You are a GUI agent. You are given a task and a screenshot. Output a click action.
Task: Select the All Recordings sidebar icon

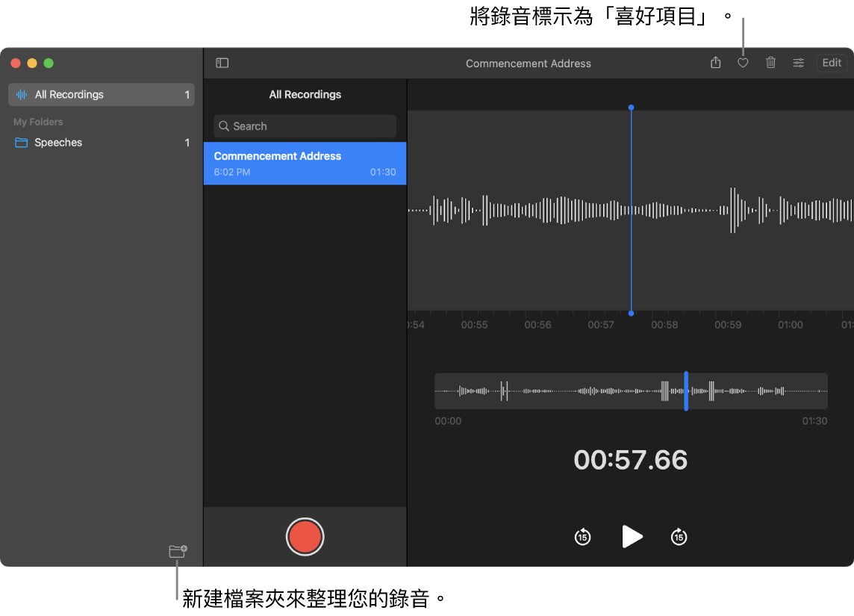coord(20,94)
